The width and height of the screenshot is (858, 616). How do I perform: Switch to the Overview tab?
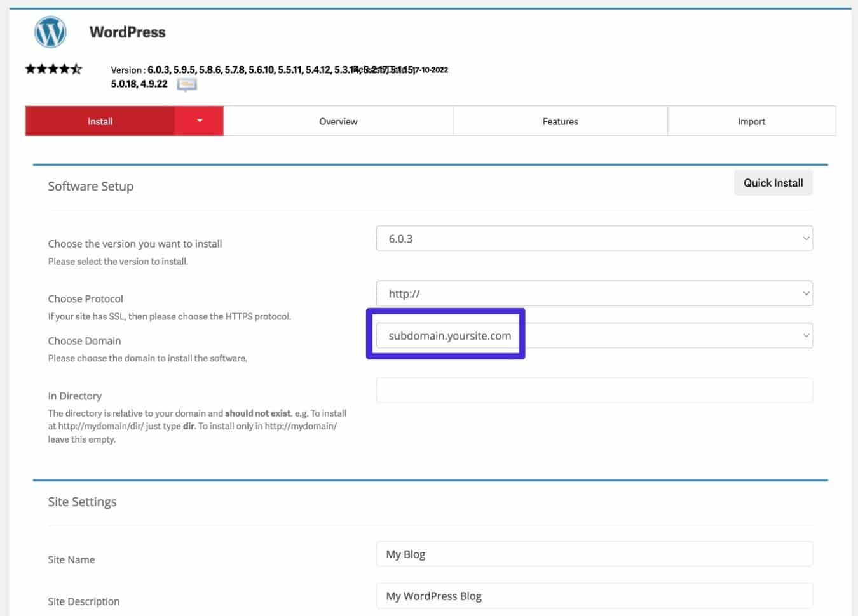coord(337,121)
